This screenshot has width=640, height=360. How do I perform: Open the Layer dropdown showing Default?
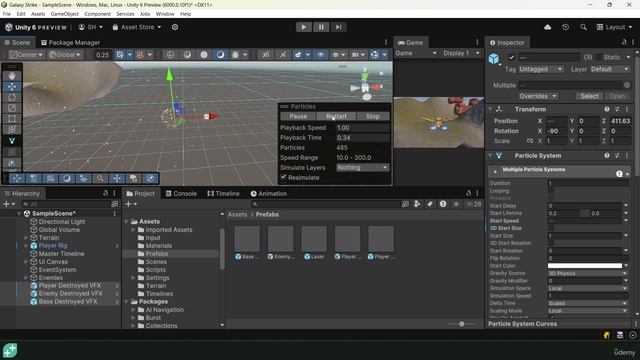[x=609, y=69]
